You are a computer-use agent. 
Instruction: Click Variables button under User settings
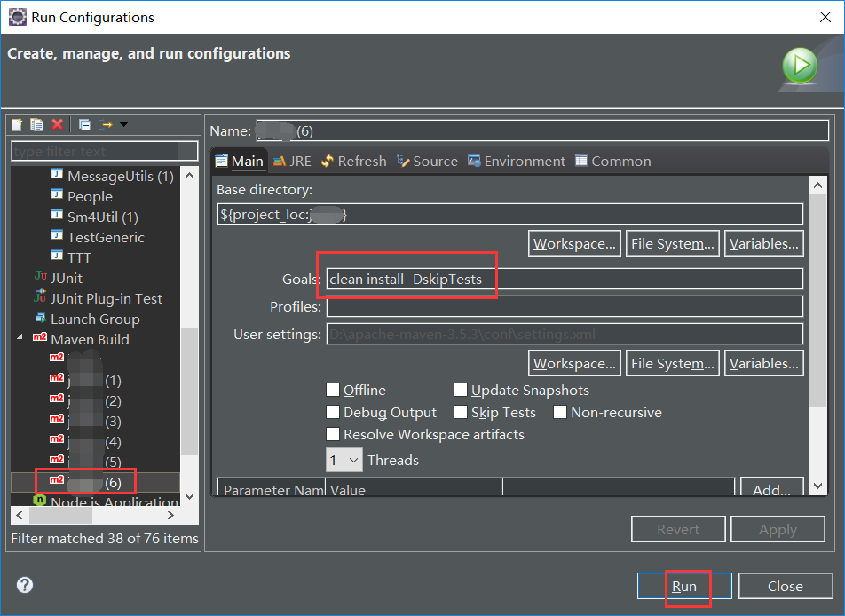click(764, 364)
